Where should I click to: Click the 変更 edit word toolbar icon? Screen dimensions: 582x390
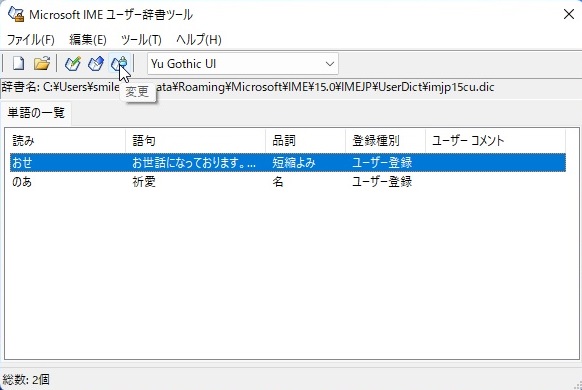click(x=119, y=63)
